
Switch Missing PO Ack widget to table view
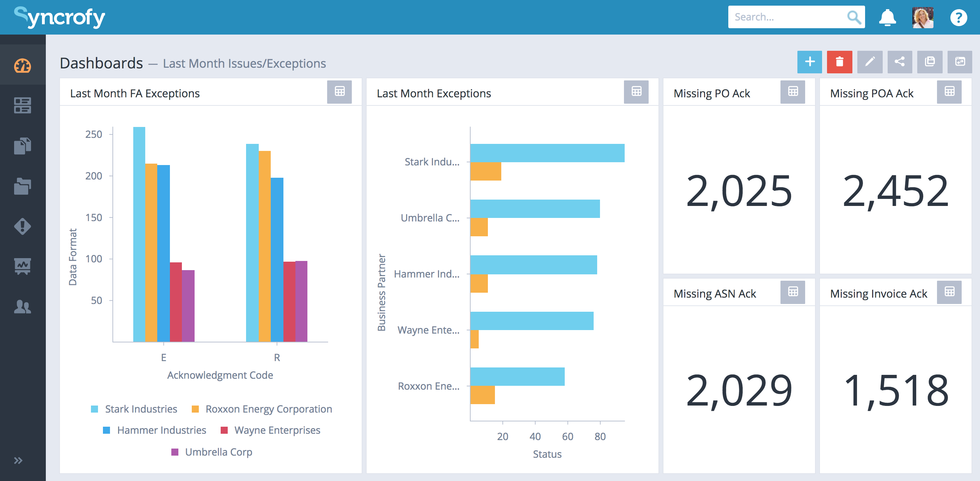pos(792,92)
